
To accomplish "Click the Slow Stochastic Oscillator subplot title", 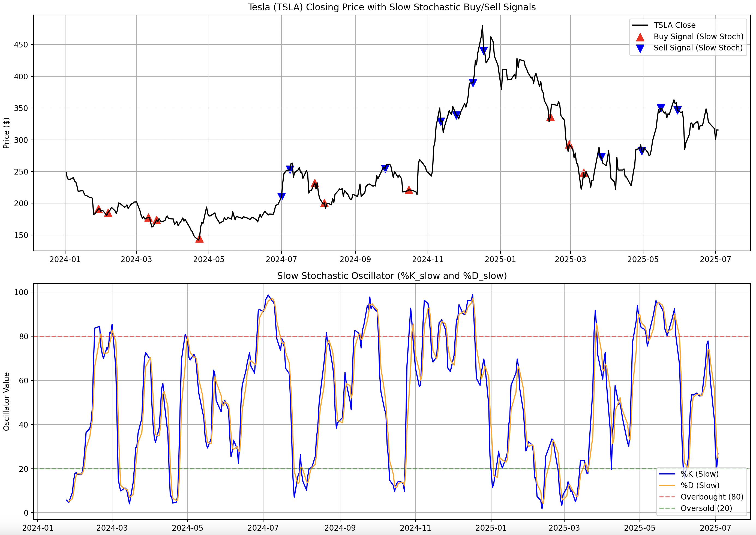I will point(392,276).
